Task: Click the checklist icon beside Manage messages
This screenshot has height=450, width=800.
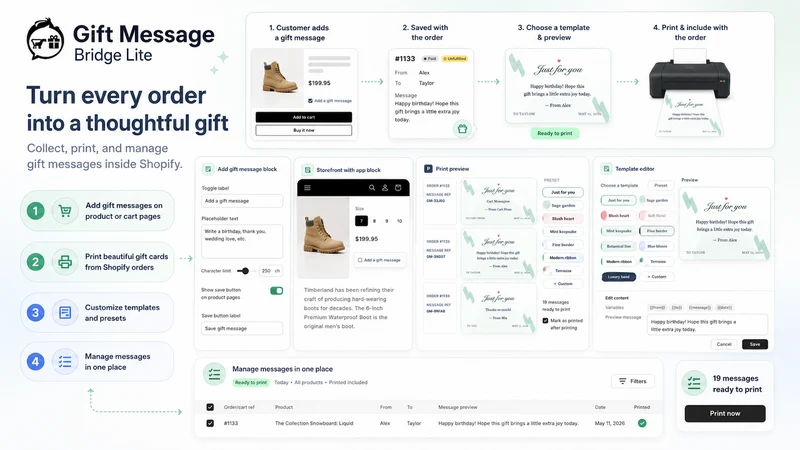Action: point(65,362)
